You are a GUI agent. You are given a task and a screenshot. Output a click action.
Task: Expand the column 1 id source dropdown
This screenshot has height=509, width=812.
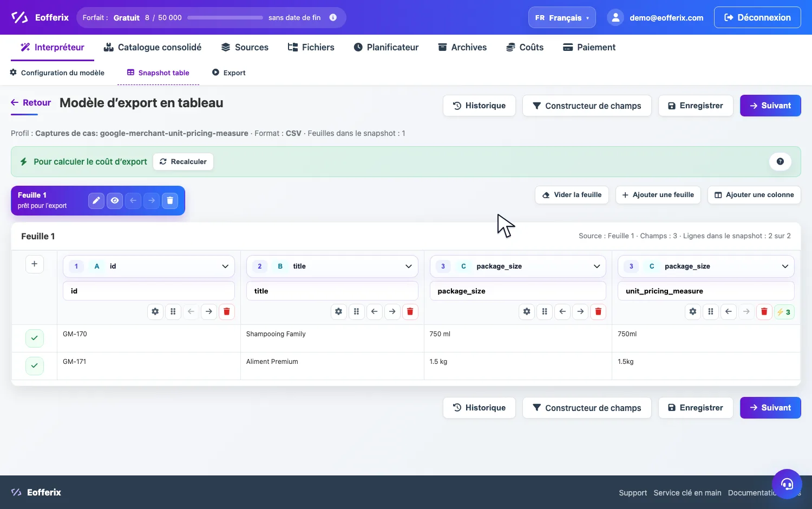[149, 266]
